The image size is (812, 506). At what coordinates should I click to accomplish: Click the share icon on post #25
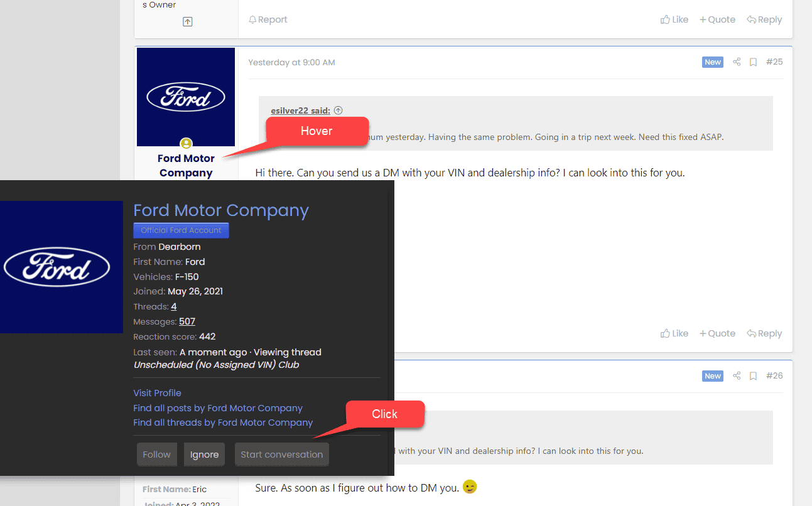(x=737, y=62)
